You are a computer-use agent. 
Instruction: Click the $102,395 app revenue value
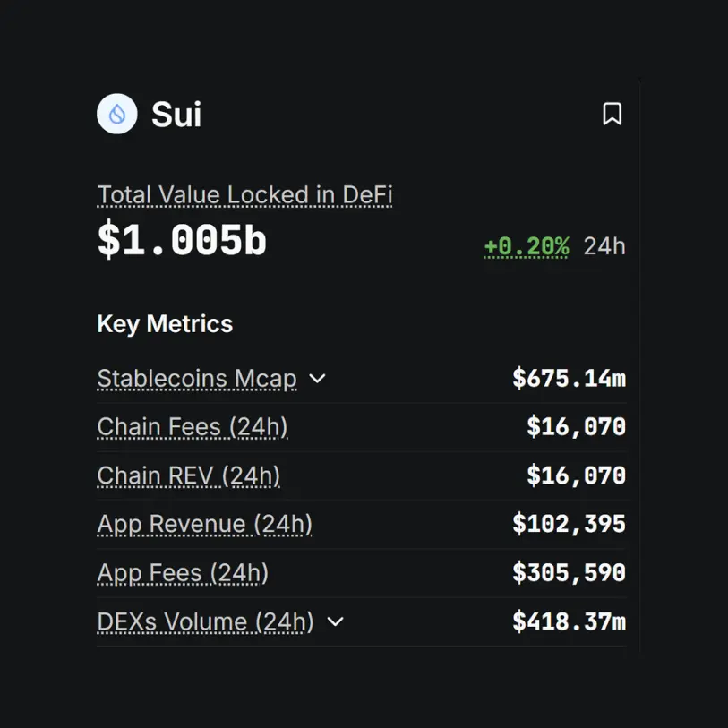569,524
